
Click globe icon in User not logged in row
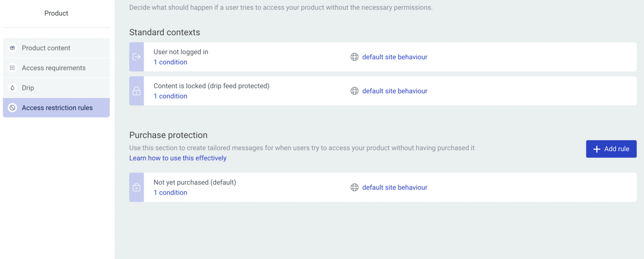point(354,57)
